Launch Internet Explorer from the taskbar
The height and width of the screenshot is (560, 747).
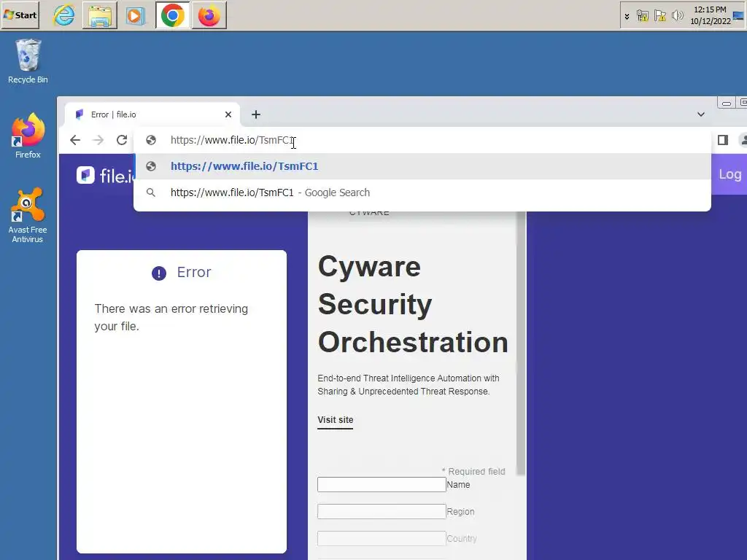click(x=64, y=16)
